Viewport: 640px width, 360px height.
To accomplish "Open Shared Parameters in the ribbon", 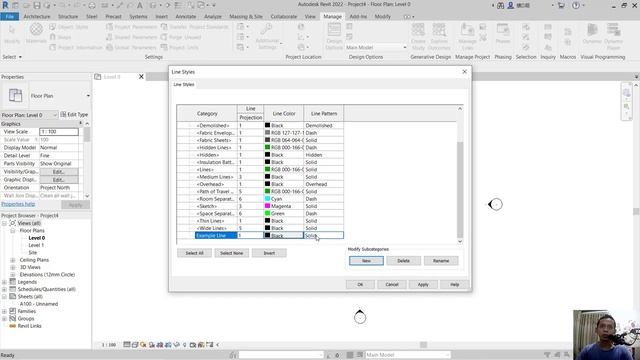I will pos(131,37).
